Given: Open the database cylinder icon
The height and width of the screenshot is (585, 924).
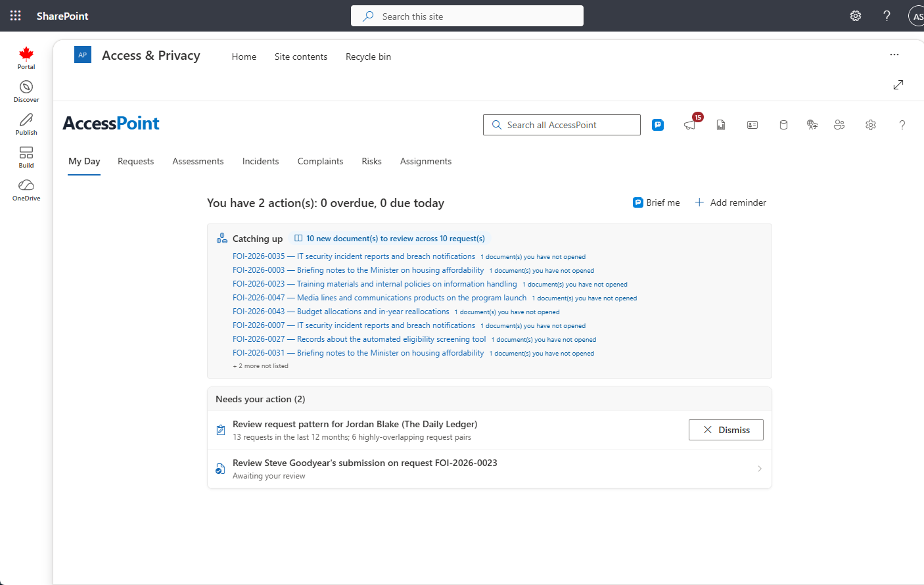Looking at the screenshot, I should (x=783, y=125).
